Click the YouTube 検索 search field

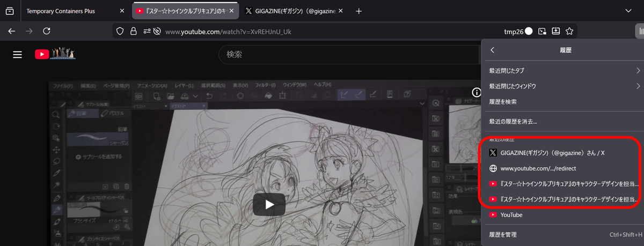coord(349,55)
